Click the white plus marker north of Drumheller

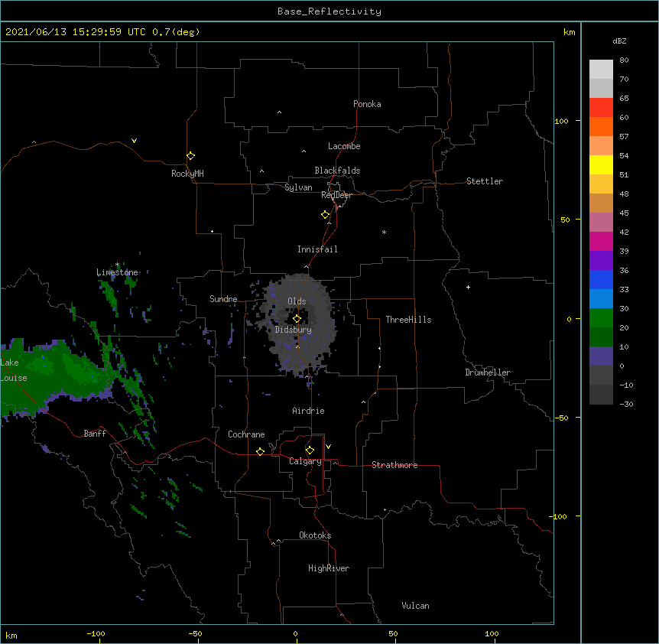click(468, 287)
